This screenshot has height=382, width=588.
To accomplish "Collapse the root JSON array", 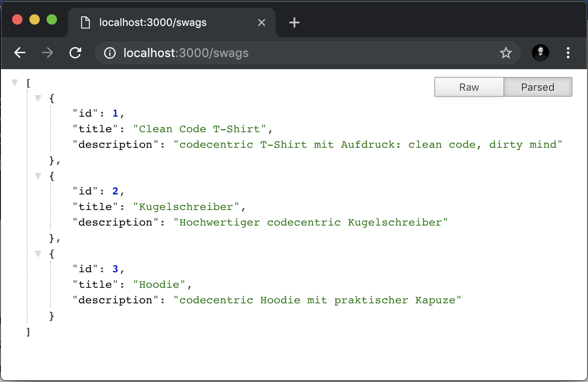I will tap(15, 83).
